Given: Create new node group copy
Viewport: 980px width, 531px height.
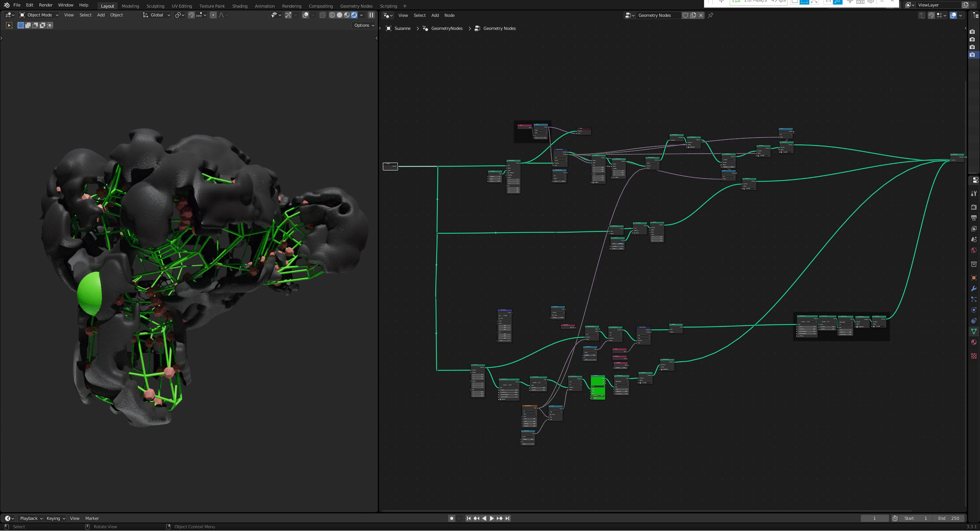Looking at the screenshot, I should pyautogui.click(x=693, y=15).
